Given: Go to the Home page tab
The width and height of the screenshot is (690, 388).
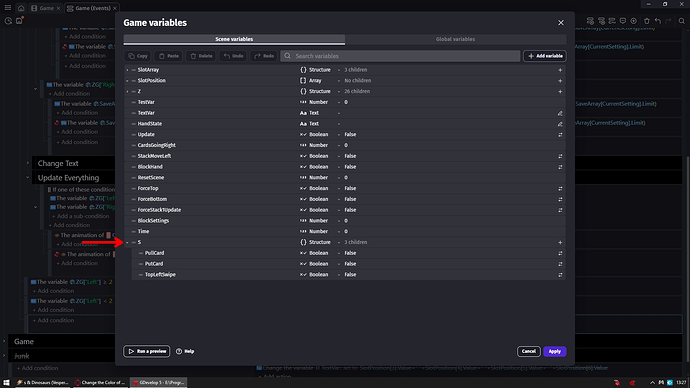Looking at the screenshot, I should pos(21,8).
